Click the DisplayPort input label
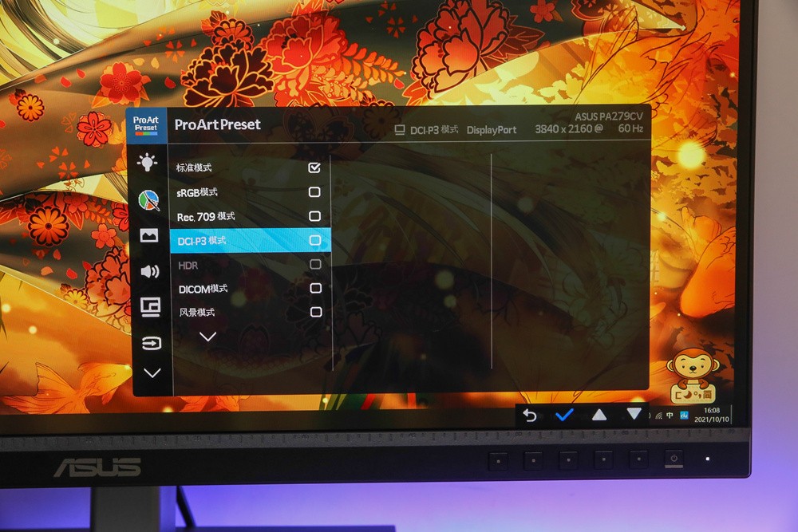Screen dimensions: 798x532 tap(492, 130)
